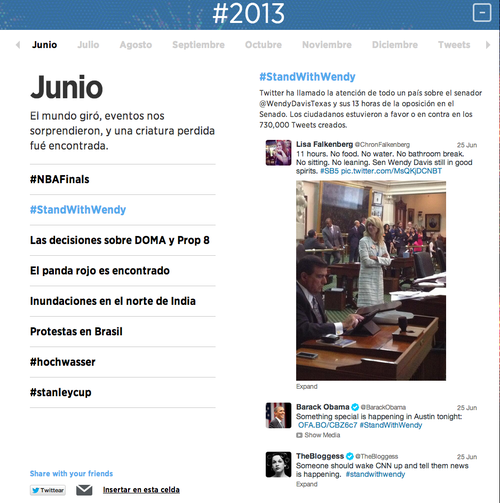
Task: Click Barack Obama's verified badge
Action: [x=355, y=407]
